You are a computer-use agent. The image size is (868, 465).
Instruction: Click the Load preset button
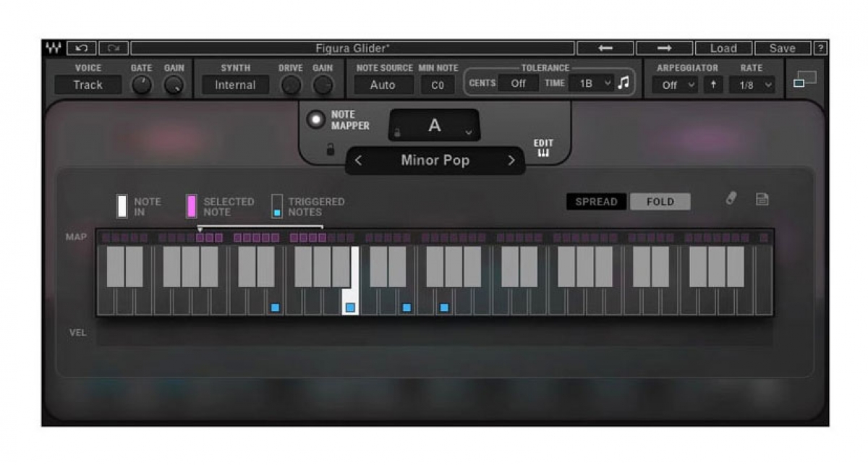click(723, 48)
